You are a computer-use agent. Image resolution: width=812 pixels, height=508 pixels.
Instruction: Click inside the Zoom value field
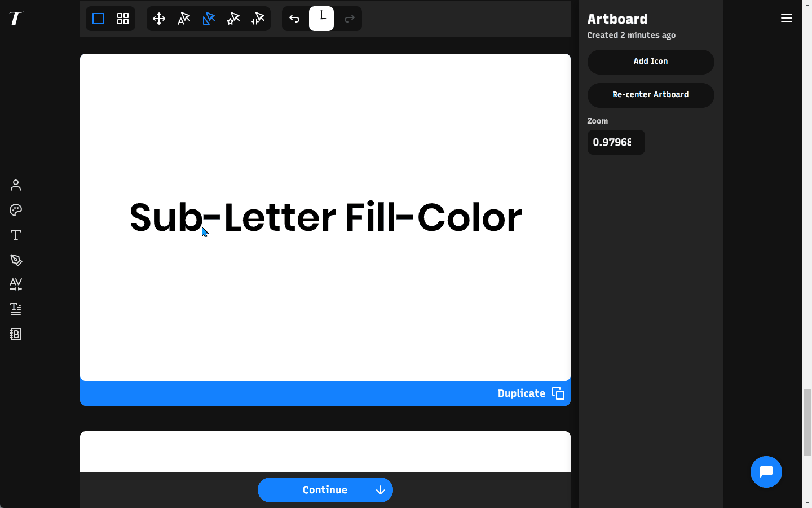click(616, 142)
